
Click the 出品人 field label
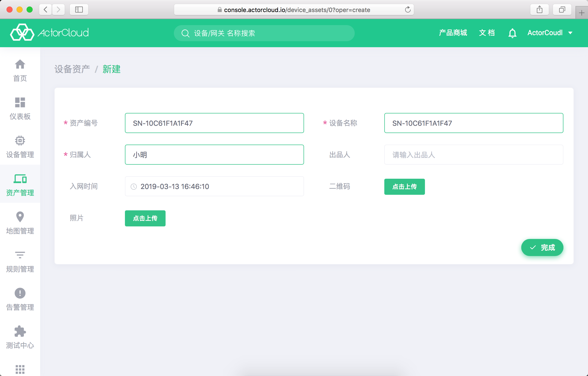click(340, 155)
